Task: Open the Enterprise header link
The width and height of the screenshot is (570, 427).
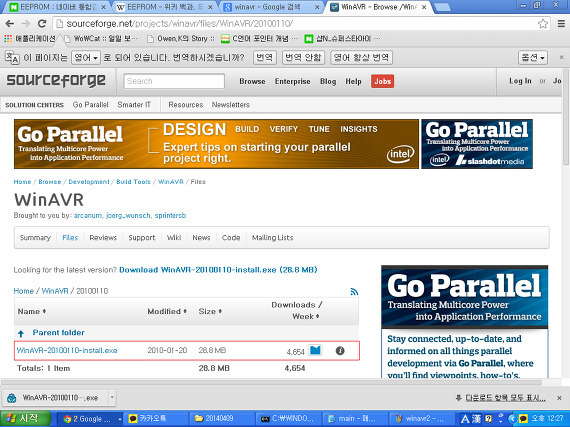Action: (x=292, y=81)
